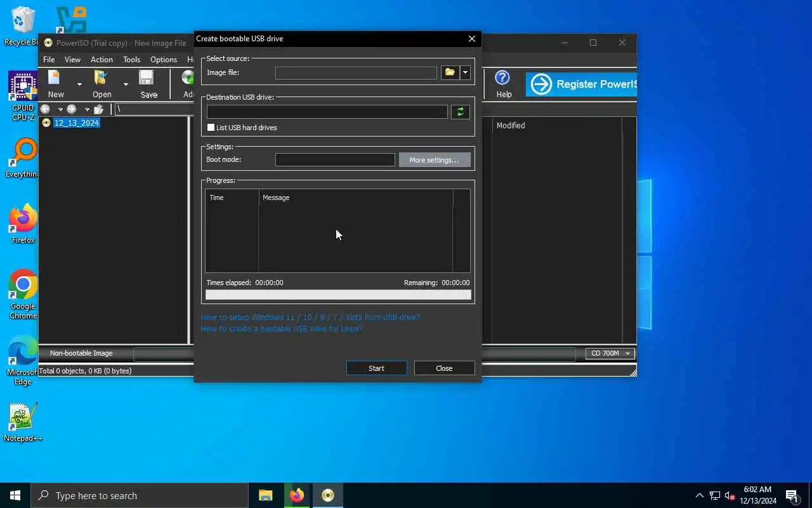This screenshot has height=508, width=812.
Task: Click the Up folder icon in PowerISO
Action: [x=98, y=109]
